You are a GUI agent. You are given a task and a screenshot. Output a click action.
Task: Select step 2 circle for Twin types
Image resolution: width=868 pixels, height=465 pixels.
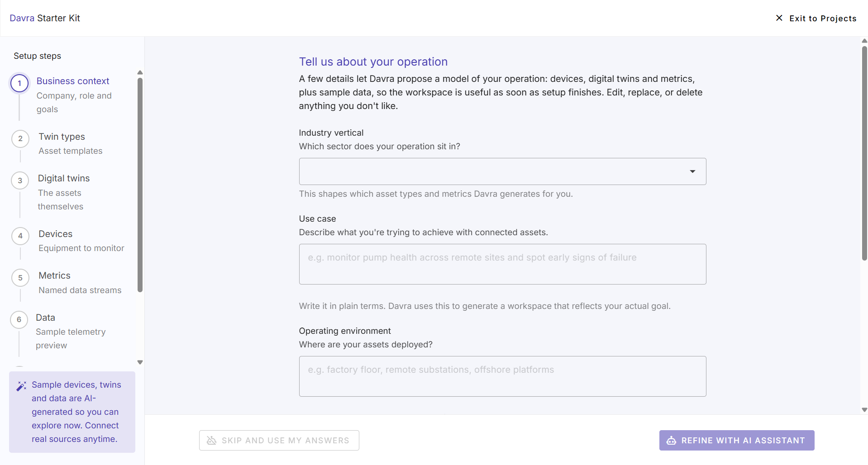pyautogui.click(x=20, y=138)
